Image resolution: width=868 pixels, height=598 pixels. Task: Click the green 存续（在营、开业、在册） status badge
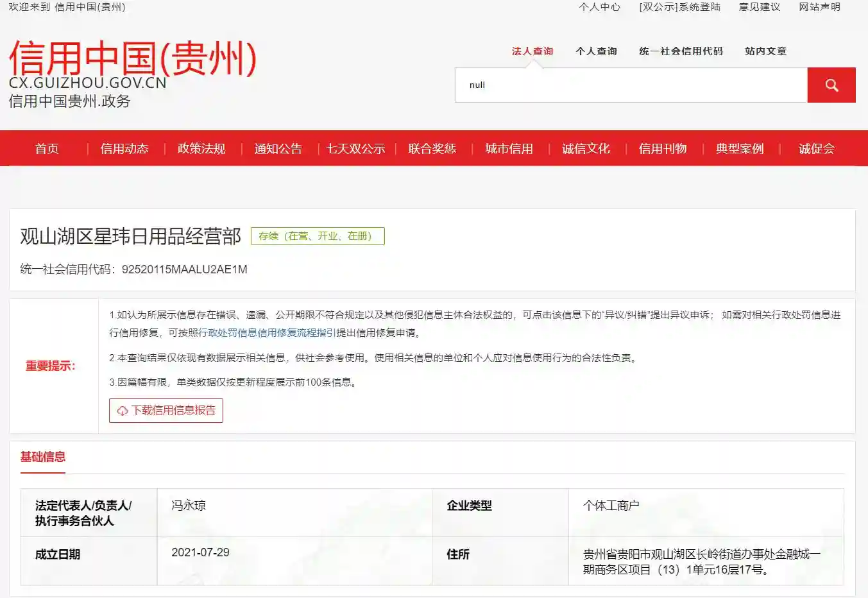click(x=318, y=236)
